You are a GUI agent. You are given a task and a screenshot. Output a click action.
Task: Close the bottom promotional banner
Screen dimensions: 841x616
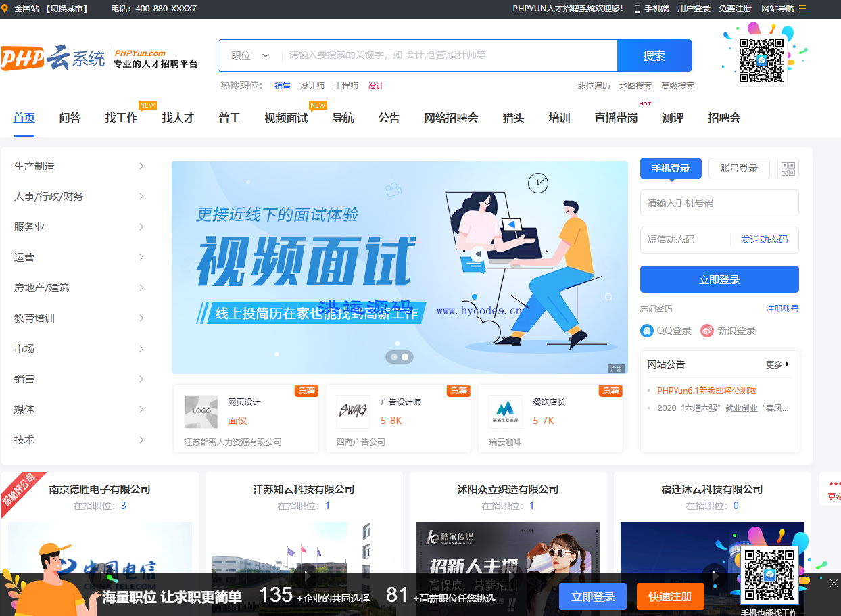click(834, 583)
